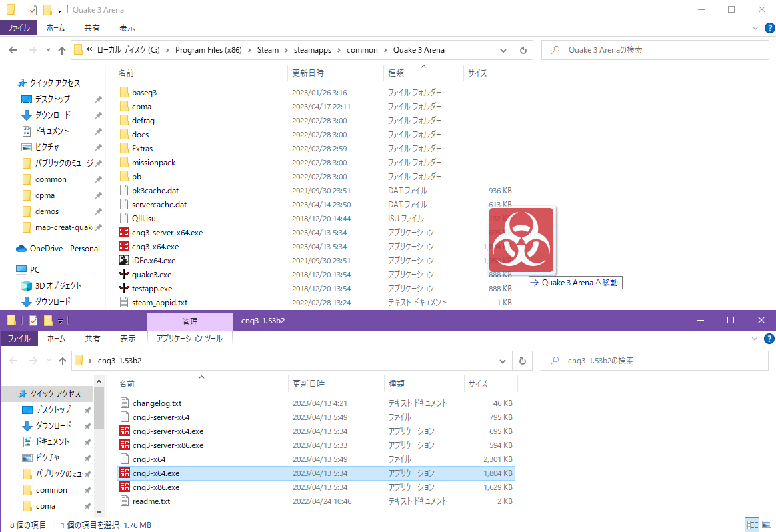Open the docs folder
776x532 pixels.
pos(140,135)
